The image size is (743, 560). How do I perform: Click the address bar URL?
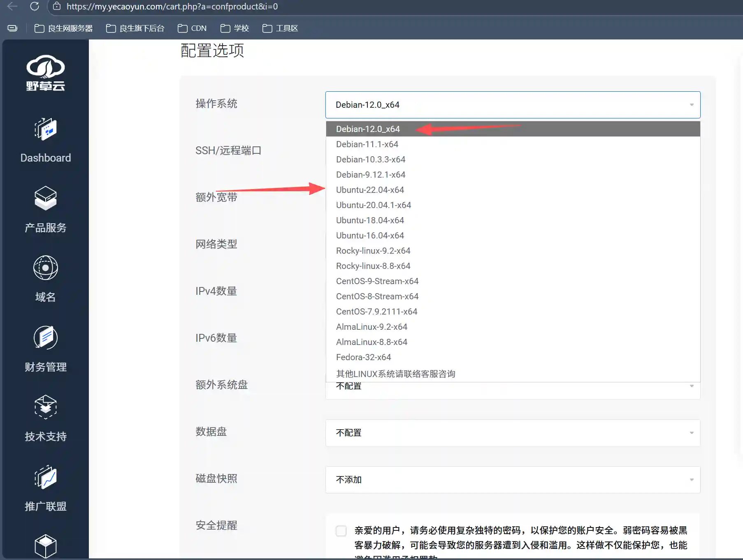[x=172, y=6]
